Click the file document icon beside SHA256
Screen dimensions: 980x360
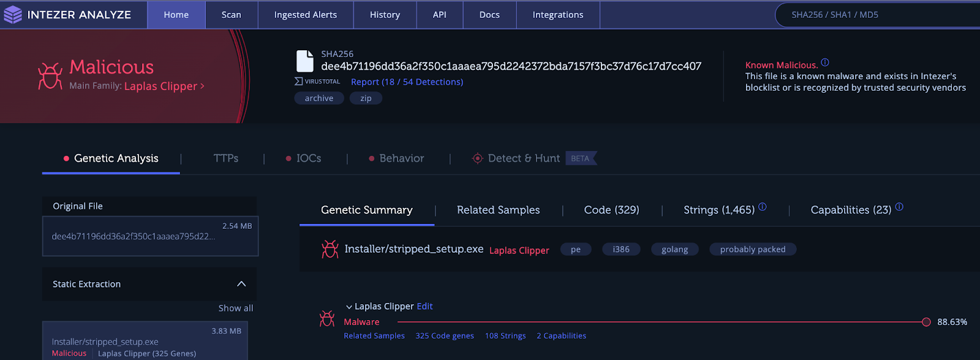pyautogui.click(x=304, y=61)
